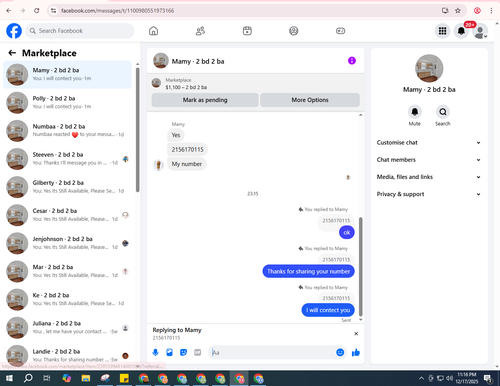500x386 pixels.
Task: Click More Options button
Action: 310,100
